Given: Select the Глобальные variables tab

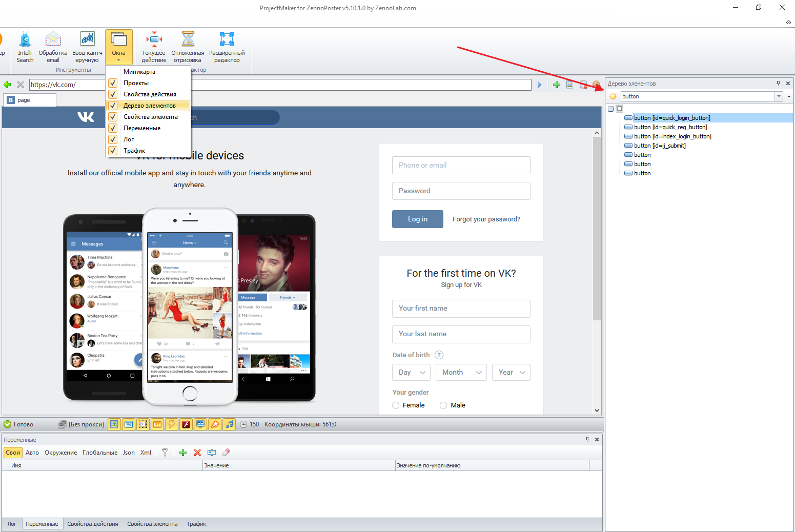Looking at the screenshot, I should pyautogui.click(x=100, y=453).
